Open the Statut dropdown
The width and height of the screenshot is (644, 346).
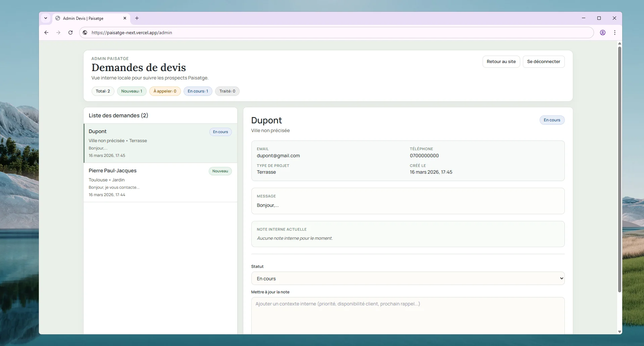(x=407, y=278)
